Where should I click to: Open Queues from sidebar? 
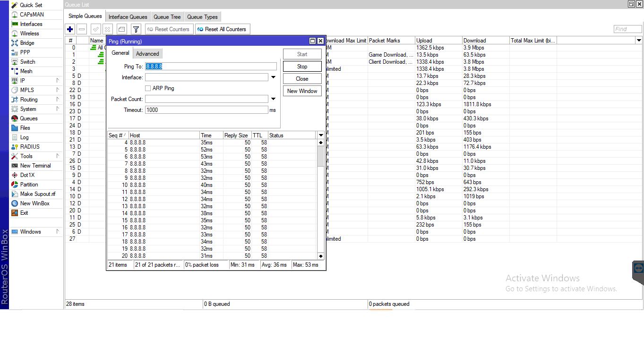click(28, 118)
